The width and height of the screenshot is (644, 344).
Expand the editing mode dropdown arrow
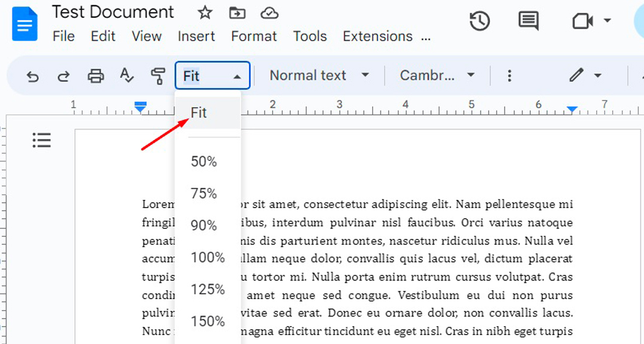tap(598, 76)
